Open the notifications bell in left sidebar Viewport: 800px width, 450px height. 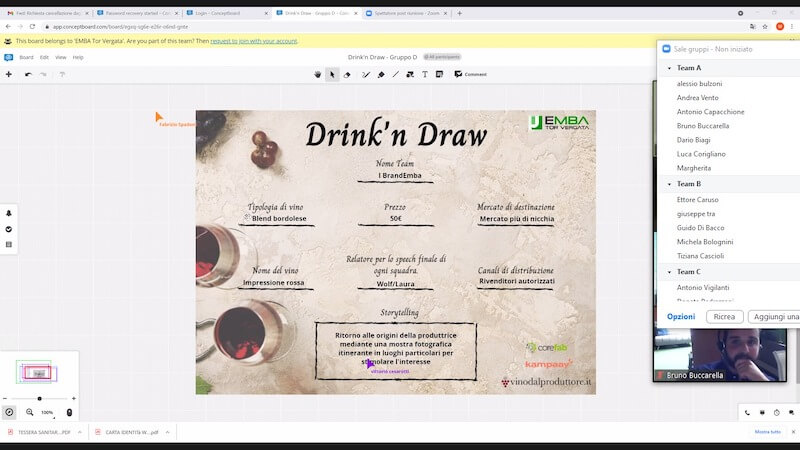click(x=9, y=213)
